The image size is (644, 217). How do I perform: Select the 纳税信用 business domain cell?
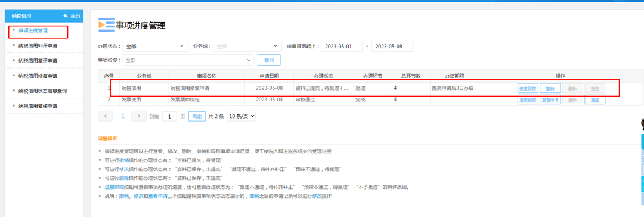[144, 88]
